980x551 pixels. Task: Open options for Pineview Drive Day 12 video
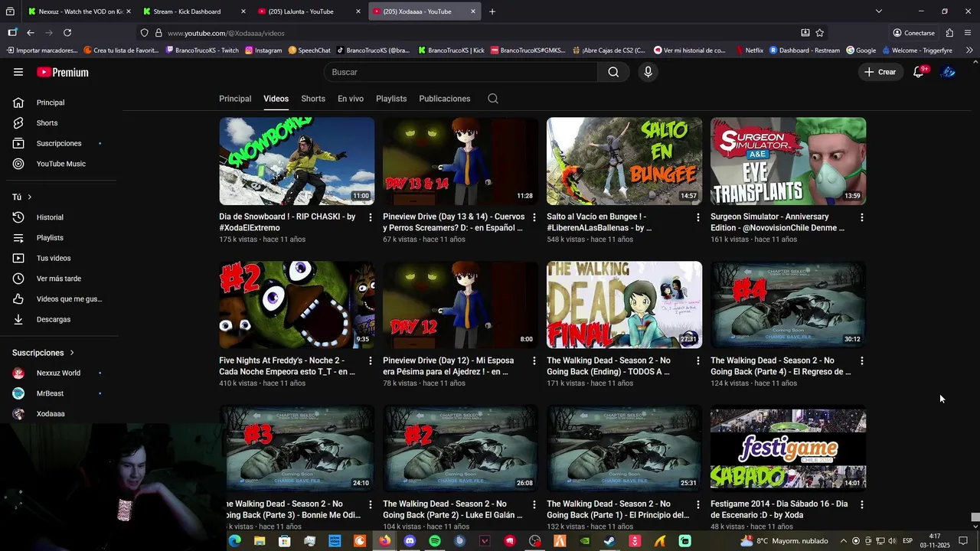click(534, 360)
